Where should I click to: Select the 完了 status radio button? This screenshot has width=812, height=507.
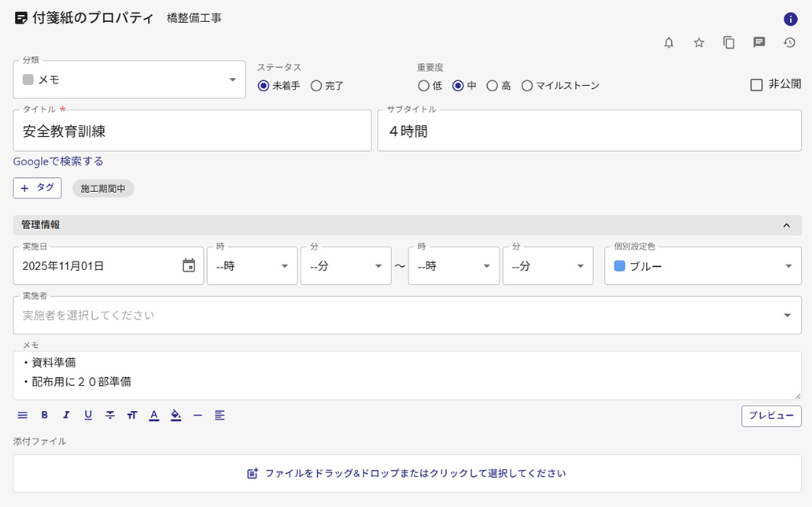(315, 86)
